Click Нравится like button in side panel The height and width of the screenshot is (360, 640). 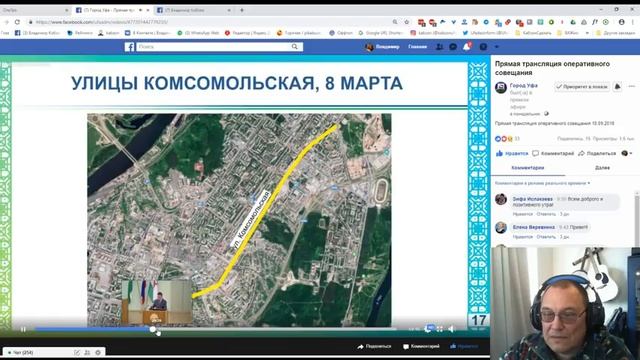coord(512,153)
